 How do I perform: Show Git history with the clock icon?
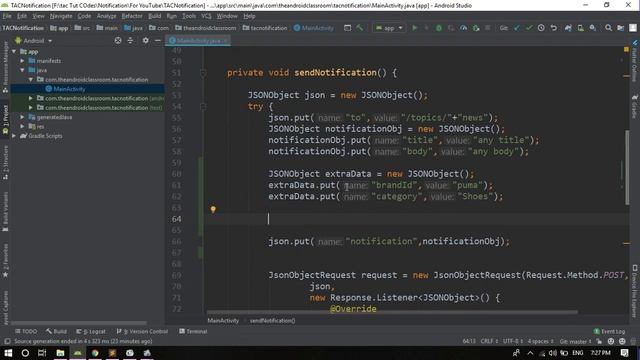(541, 28)
